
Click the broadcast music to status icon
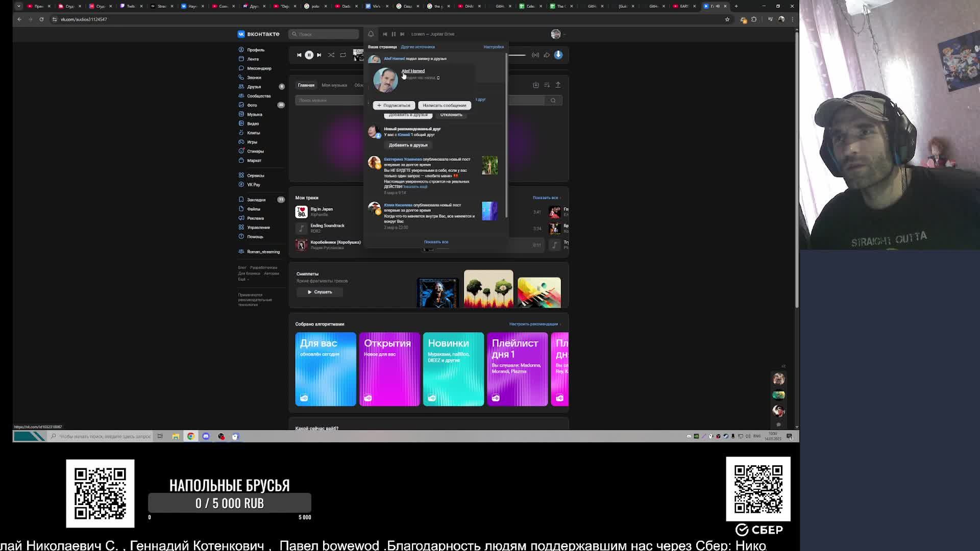point(535,55)
